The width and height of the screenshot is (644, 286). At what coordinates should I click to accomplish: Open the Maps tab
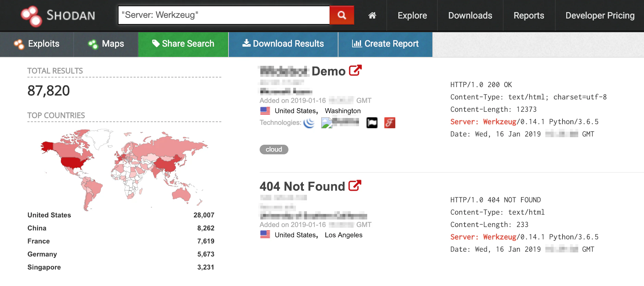pyautogui.click(x=106, y=44)
